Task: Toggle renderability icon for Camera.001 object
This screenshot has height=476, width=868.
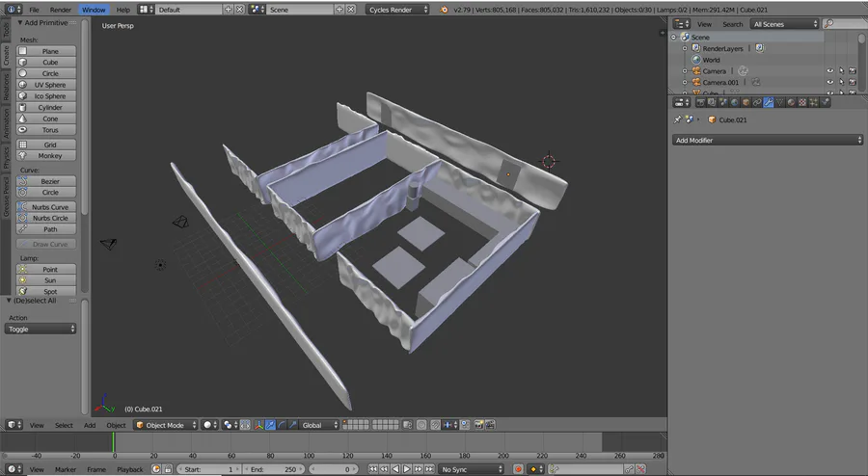Action: [853, 82]
